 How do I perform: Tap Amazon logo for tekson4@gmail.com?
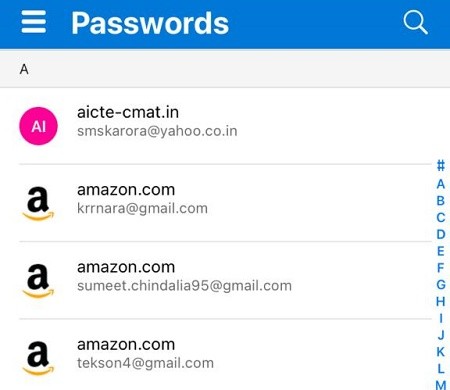(x=38, y=358)
